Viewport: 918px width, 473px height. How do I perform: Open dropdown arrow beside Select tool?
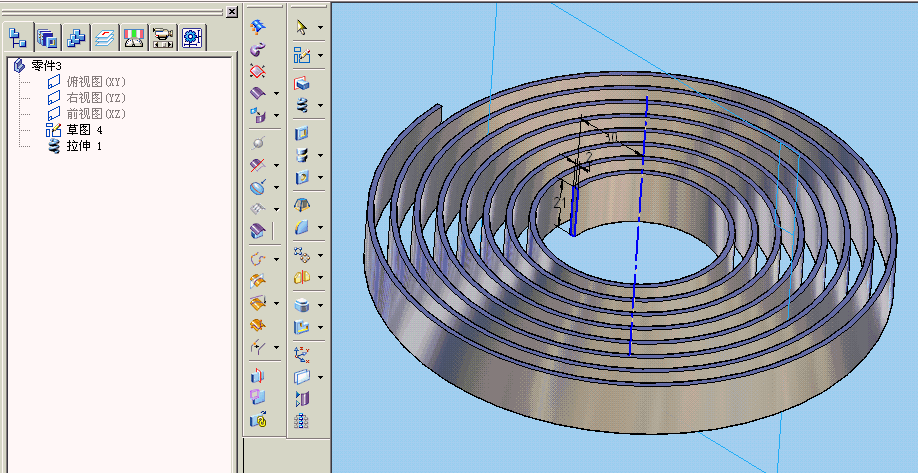pos(320,26)
